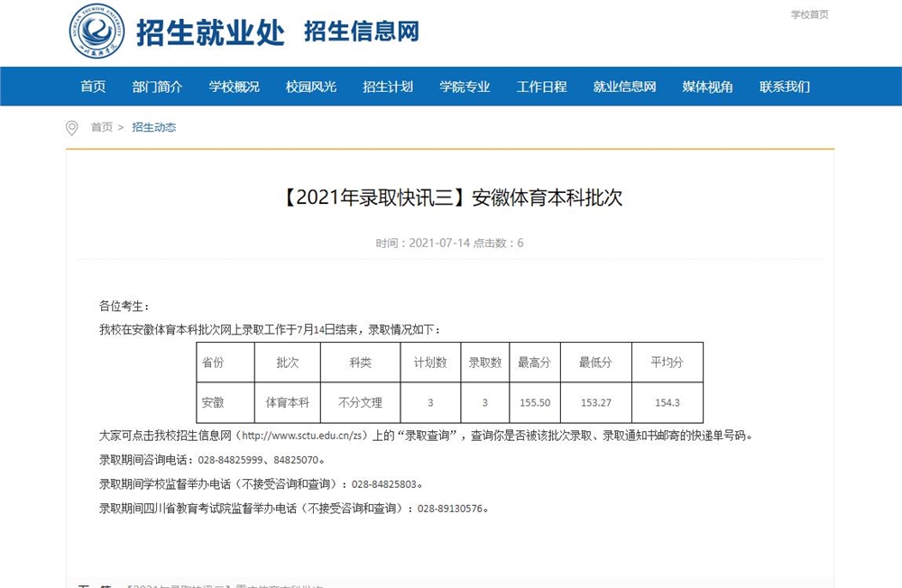Click the 平均分 table header cell

pos(667,363)
